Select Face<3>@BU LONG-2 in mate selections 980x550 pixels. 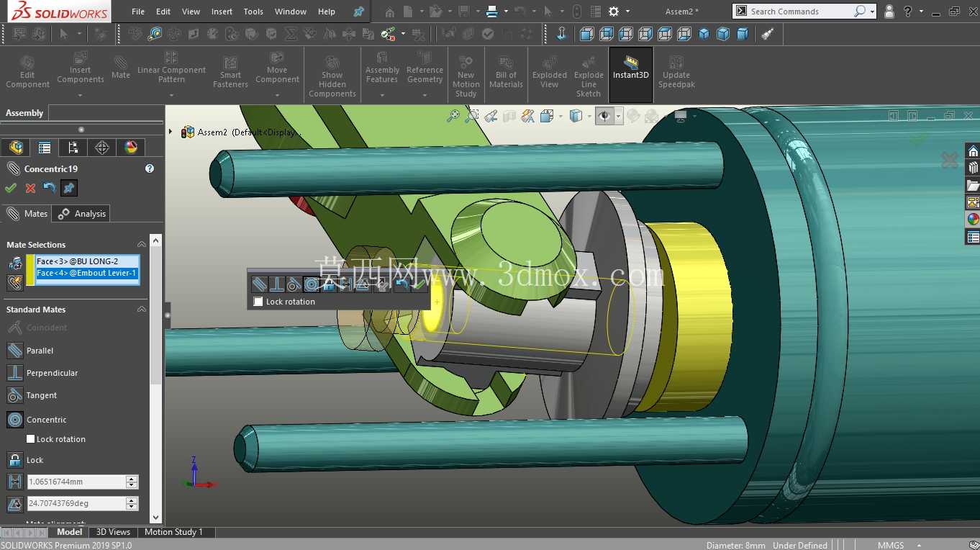tap(87, 261)
